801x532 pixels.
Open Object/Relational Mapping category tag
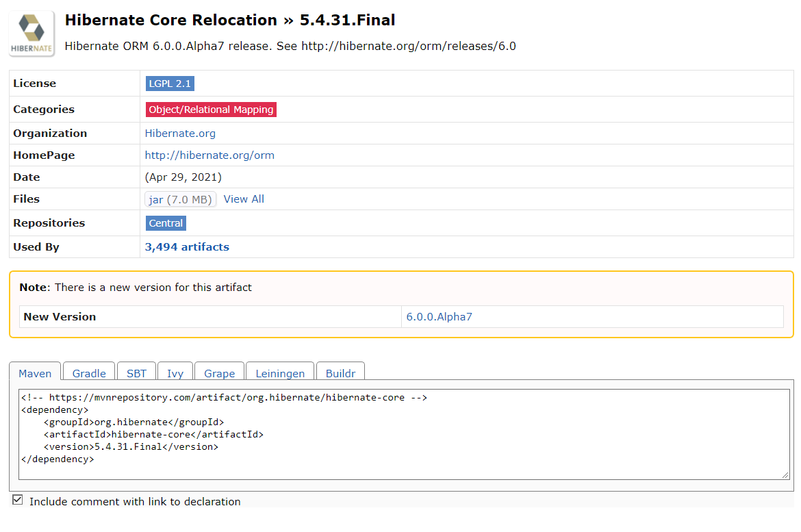pos(211,110)
